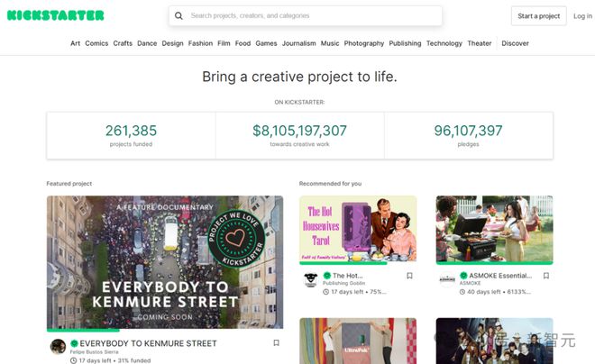
Task: Click the search projects input field
Action: coord(306,16)
